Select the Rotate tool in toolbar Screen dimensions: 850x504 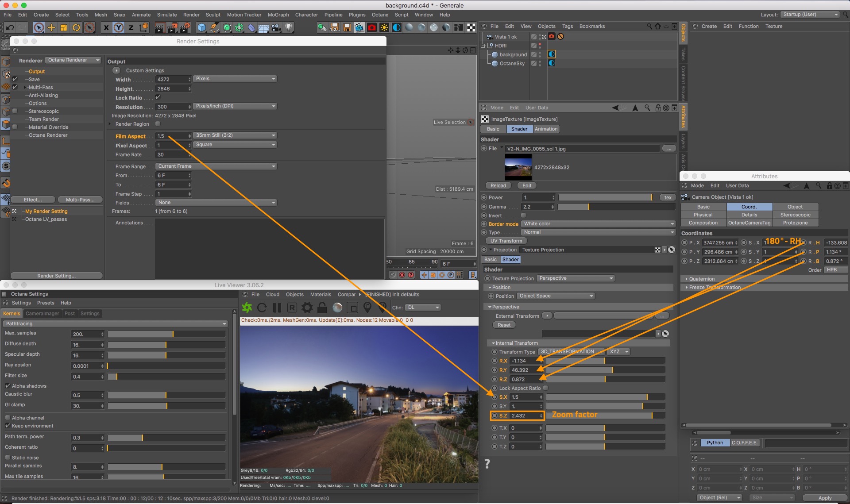[76, 27]
